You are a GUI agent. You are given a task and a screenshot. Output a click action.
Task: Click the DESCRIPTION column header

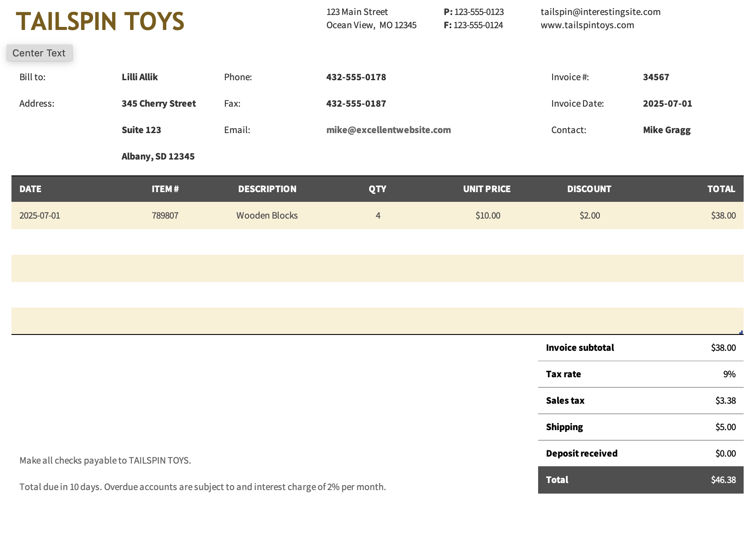[267, 189]
